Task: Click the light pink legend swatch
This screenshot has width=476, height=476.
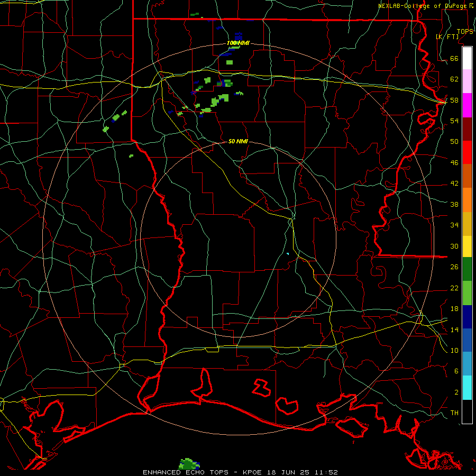Action: pos(467,81)
